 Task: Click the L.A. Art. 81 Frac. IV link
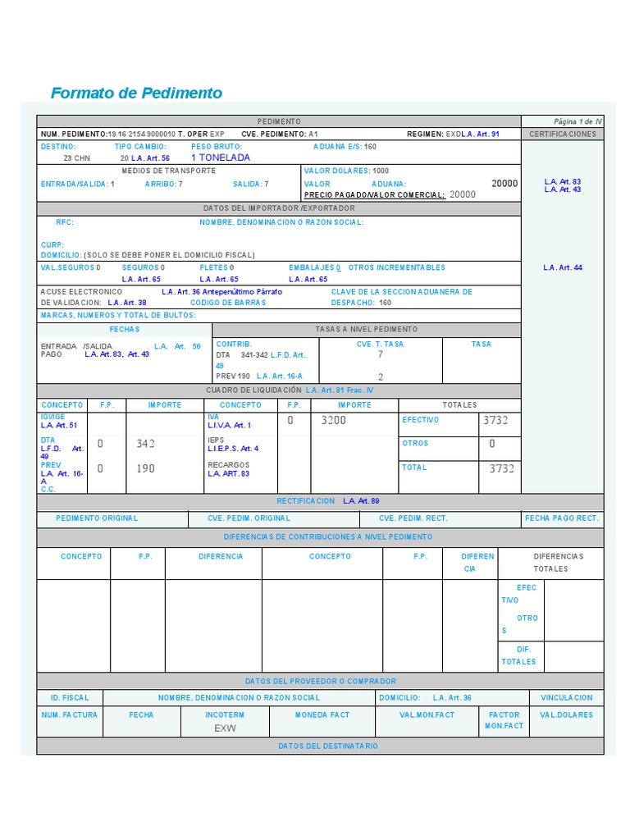click(340, 390)
